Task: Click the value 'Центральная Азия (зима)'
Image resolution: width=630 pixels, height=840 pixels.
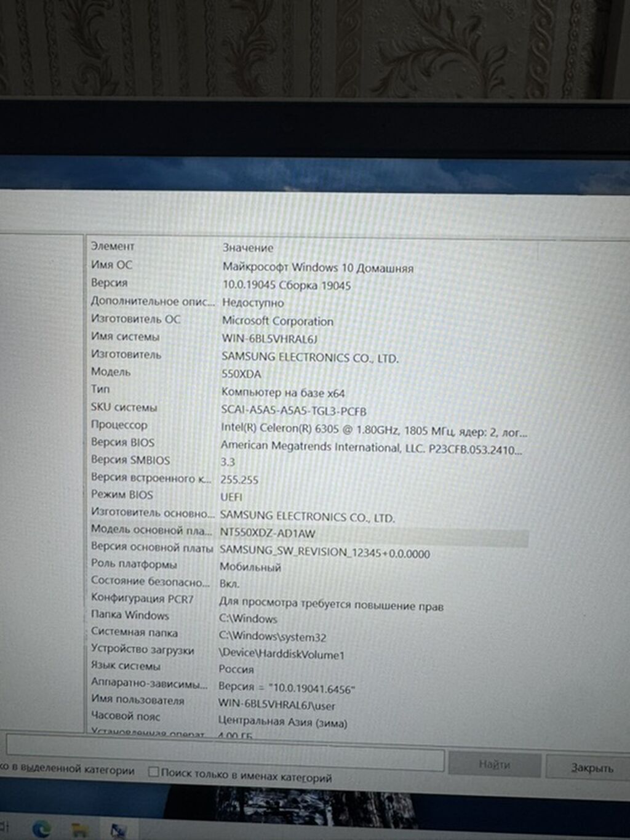Action: click(282, 721)
